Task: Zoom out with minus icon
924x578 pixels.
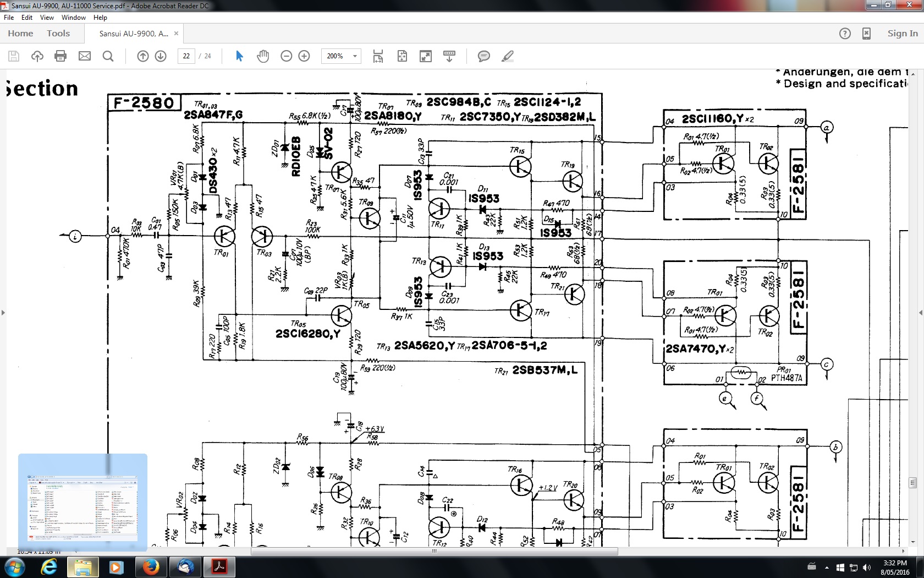Action: pyautogui.click(x=286, y=56)
